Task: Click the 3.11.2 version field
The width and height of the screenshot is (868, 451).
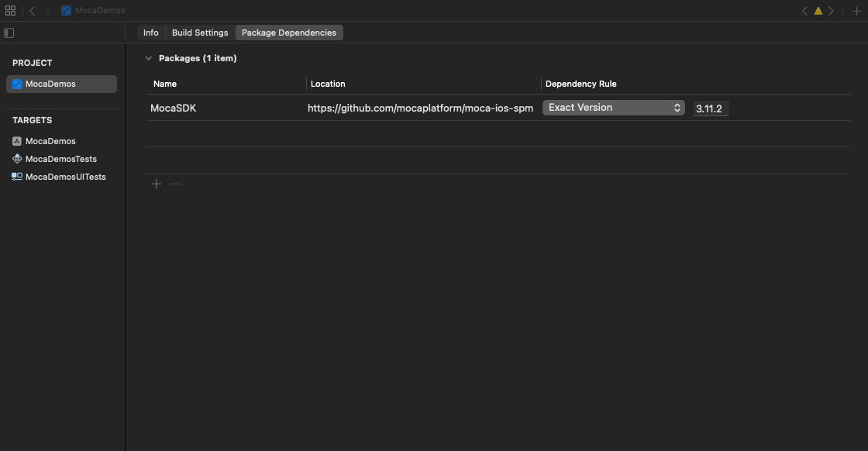Action: coord(711,108)
